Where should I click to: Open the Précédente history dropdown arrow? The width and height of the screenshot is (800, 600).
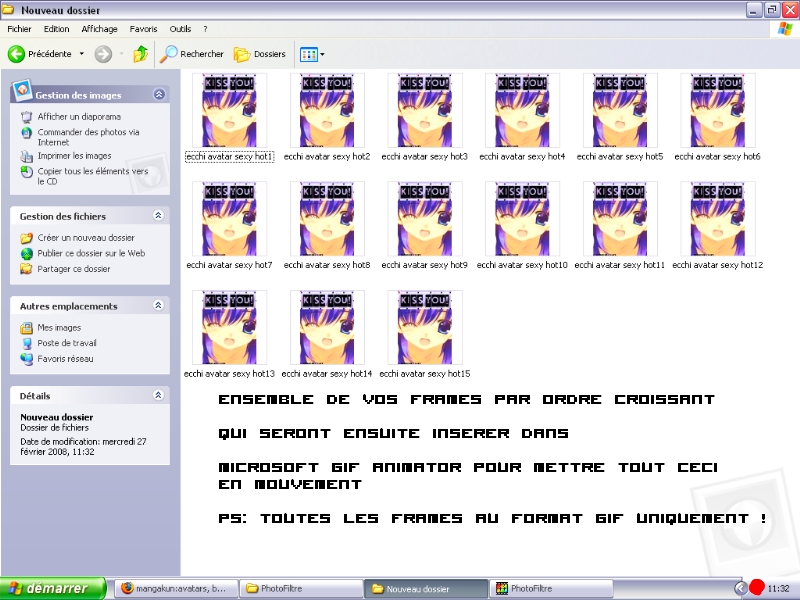pyautogui.click(x=82, y=54)
